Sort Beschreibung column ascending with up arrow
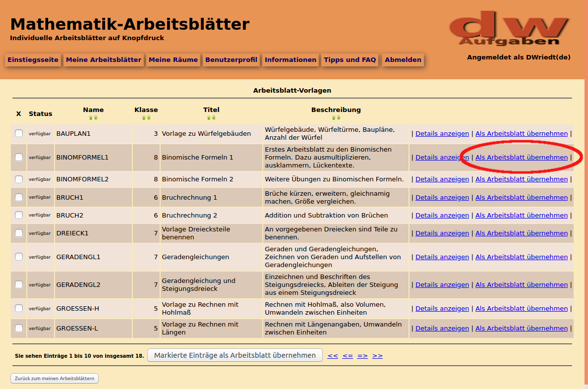 tap(333, 117)
